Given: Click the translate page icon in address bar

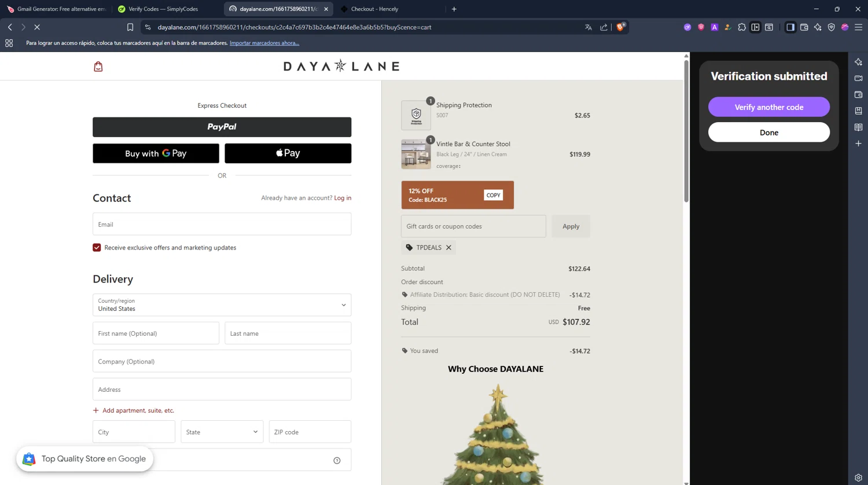Looking at the screenshot, I should (x=589, y=27).
